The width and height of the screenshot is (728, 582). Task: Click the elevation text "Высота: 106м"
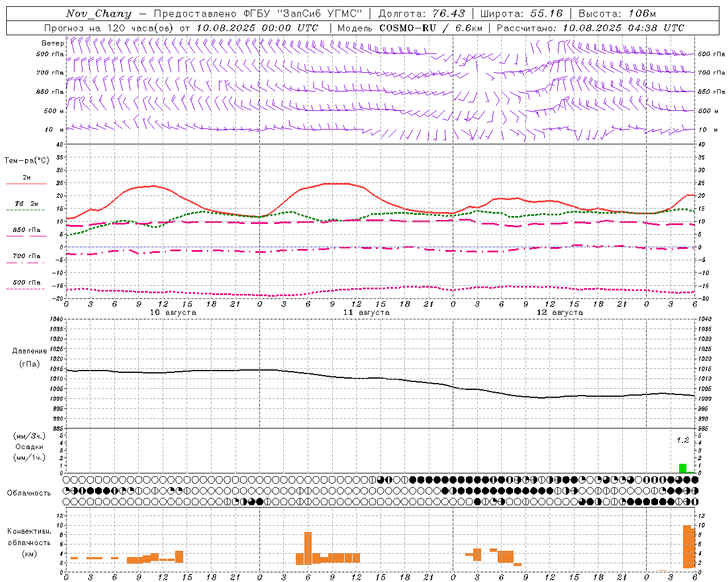617,14
